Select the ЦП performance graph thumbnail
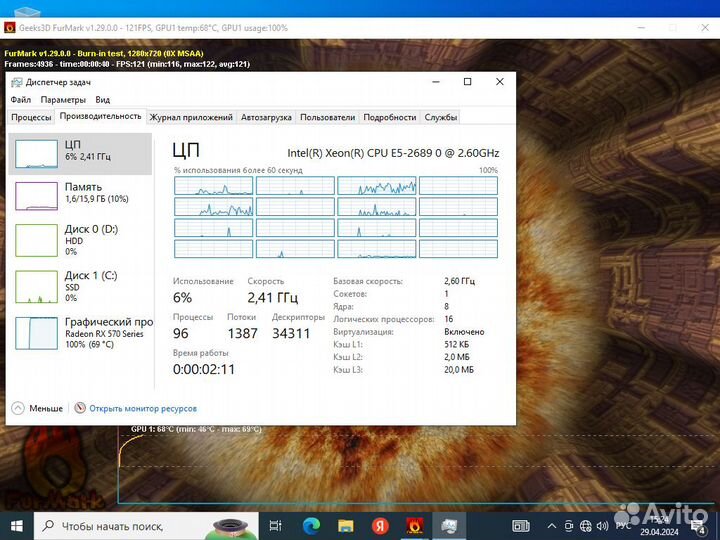The height and width of the screenshot is (540, 720). 36,154
